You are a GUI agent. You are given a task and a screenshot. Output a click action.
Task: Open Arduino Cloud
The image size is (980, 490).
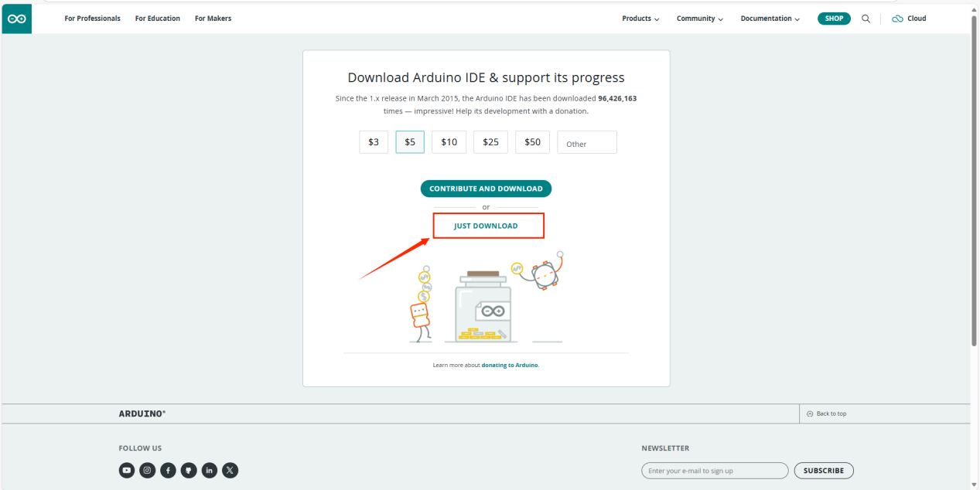909,19
